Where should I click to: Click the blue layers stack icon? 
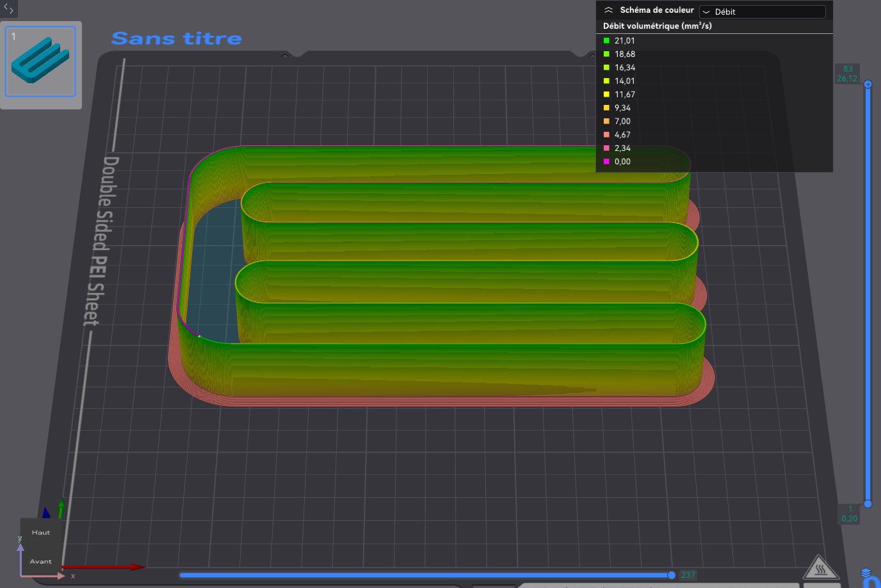(866, 573)
